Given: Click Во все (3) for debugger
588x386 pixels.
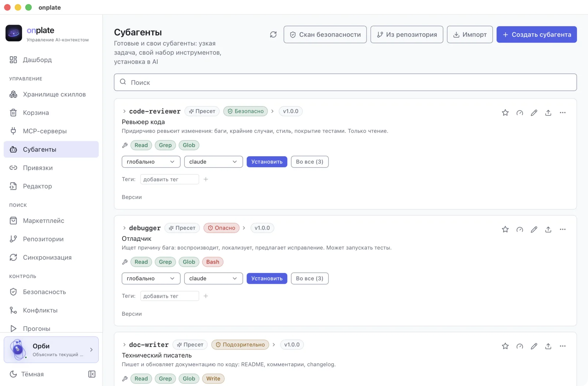Looking at the screenshot, I should [310, 278].
